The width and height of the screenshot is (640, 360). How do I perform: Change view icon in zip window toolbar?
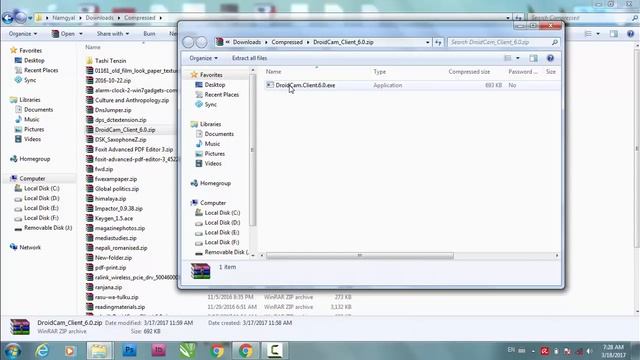508,58
